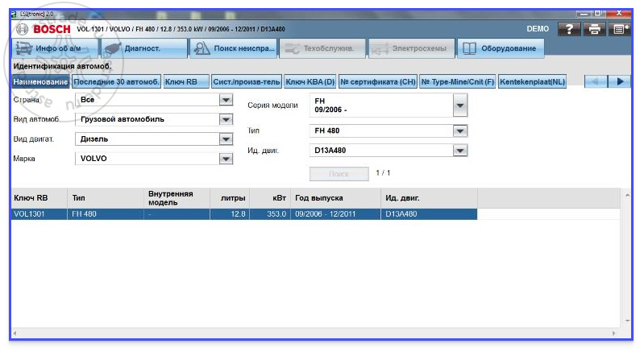Viewport: 644px width, 352px height.
Task: Click the horizontal scrollbar at the bottom
Action: pos(314,333)
